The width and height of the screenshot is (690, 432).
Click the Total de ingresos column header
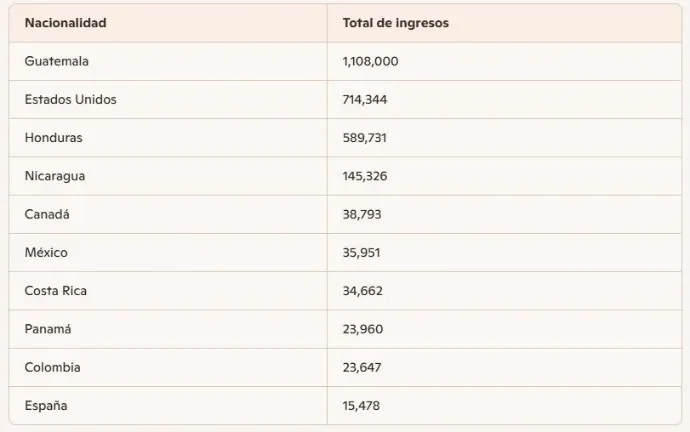click(395, 23)
